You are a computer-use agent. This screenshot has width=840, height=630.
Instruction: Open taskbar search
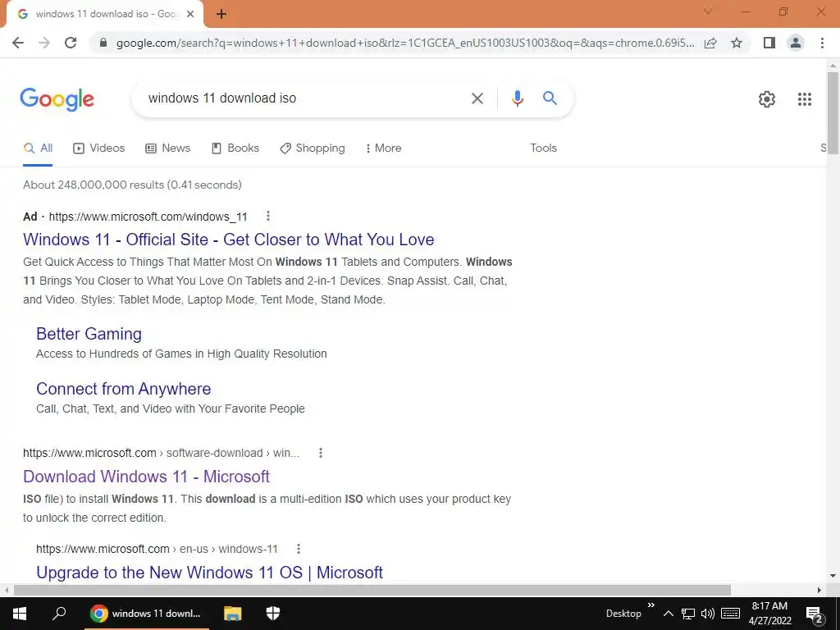coord(59,614)
